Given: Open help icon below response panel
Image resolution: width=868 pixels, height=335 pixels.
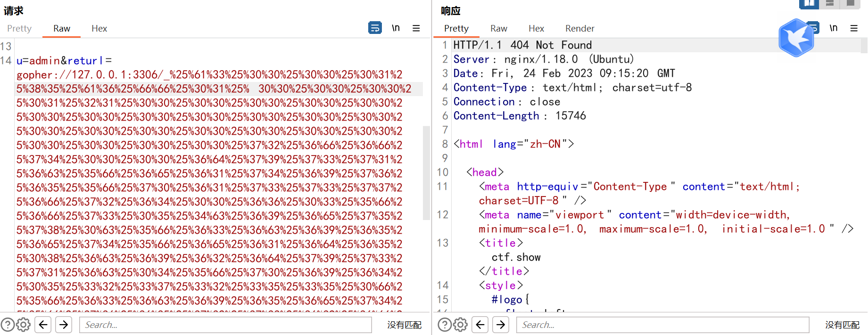Looking at the screenshot, I should pyautogui.click(x=445, y=325).
